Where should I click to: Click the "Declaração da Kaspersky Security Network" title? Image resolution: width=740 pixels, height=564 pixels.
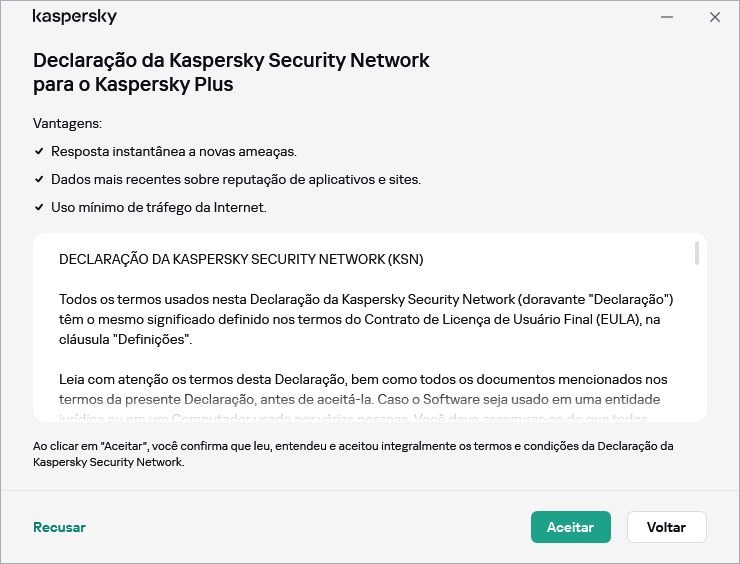pyautogui.click(x=231, y=72)
